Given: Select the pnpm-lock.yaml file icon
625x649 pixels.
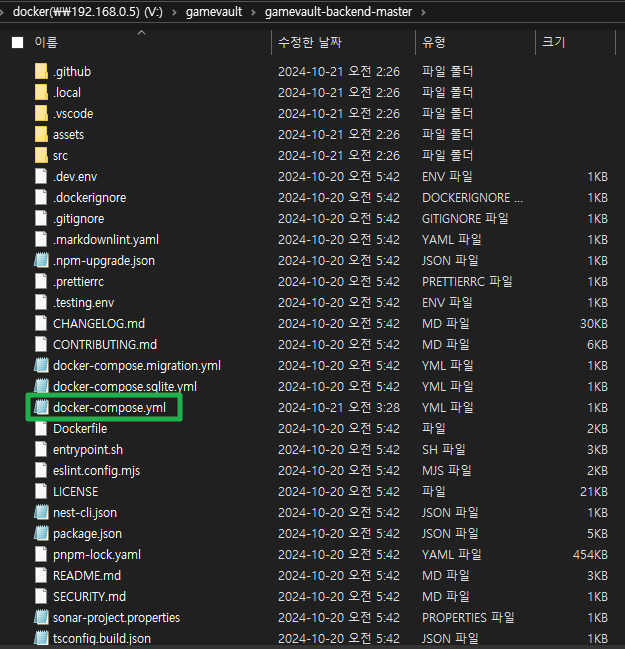Looking at the screenshot, I should point(41,555).
